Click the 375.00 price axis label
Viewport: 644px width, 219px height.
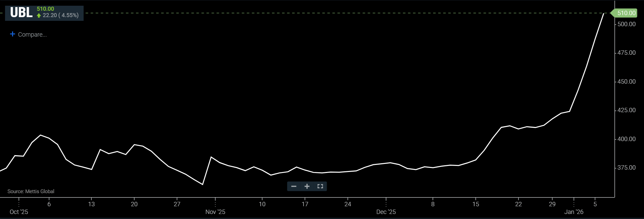pyautogui.click(x=626, y=168)
